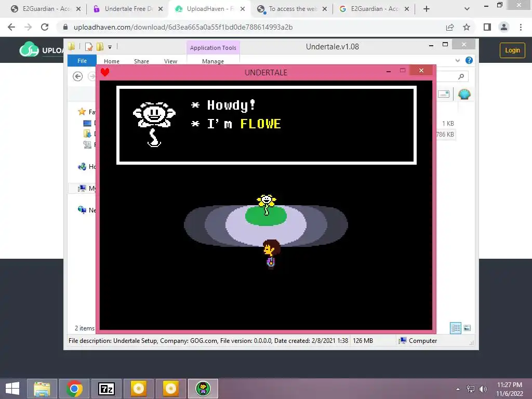Open File Explorer from the taskbar
The image size is (532, 399).
tap(42, 389)
